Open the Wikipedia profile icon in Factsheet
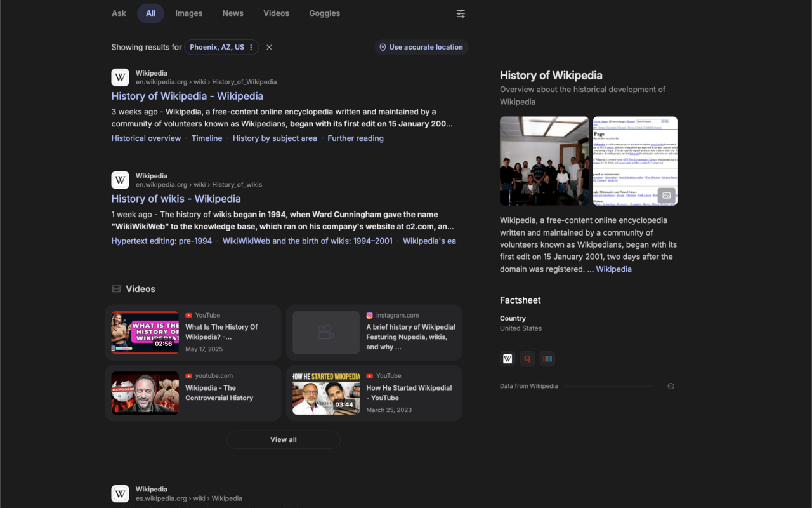 507,359
